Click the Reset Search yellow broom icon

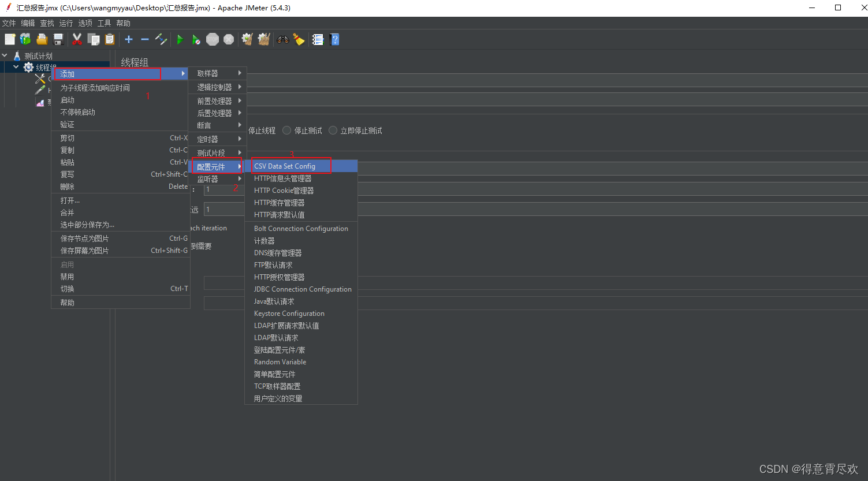[299, 39]
